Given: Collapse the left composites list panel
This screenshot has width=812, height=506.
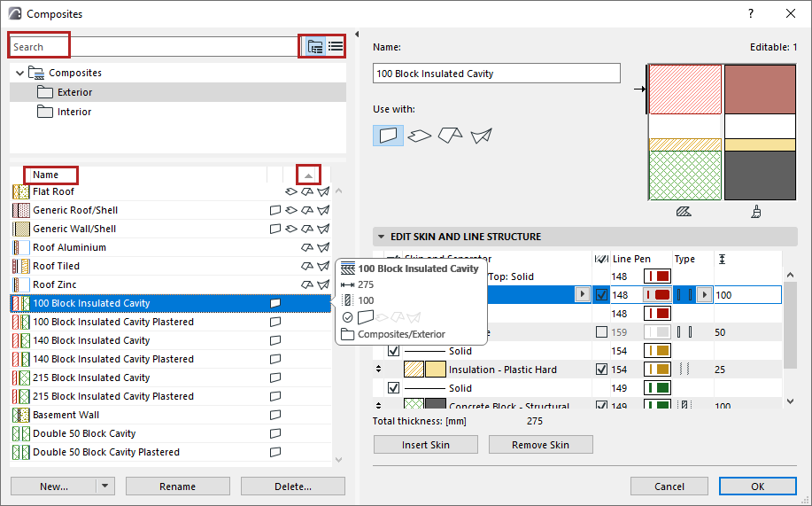Looking at the screenshot, I should (x=357, y=35).
